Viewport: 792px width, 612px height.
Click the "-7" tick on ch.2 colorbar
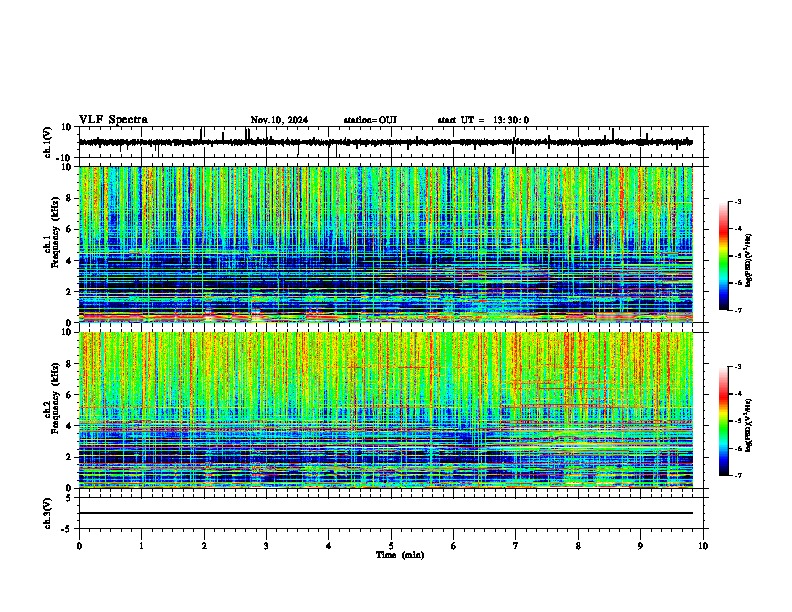pyautogui.click(x=738, y=476)
